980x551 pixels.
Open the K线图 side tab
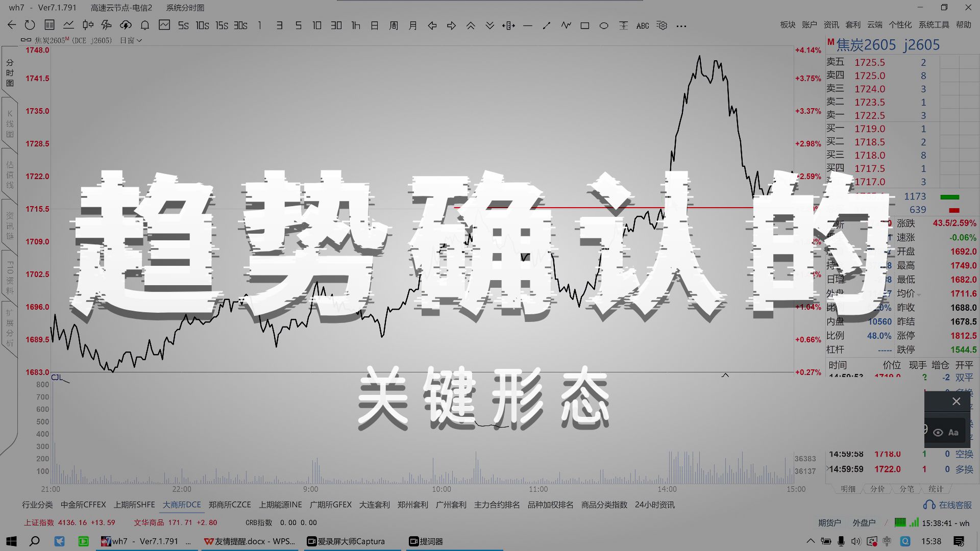pos(10,124)
